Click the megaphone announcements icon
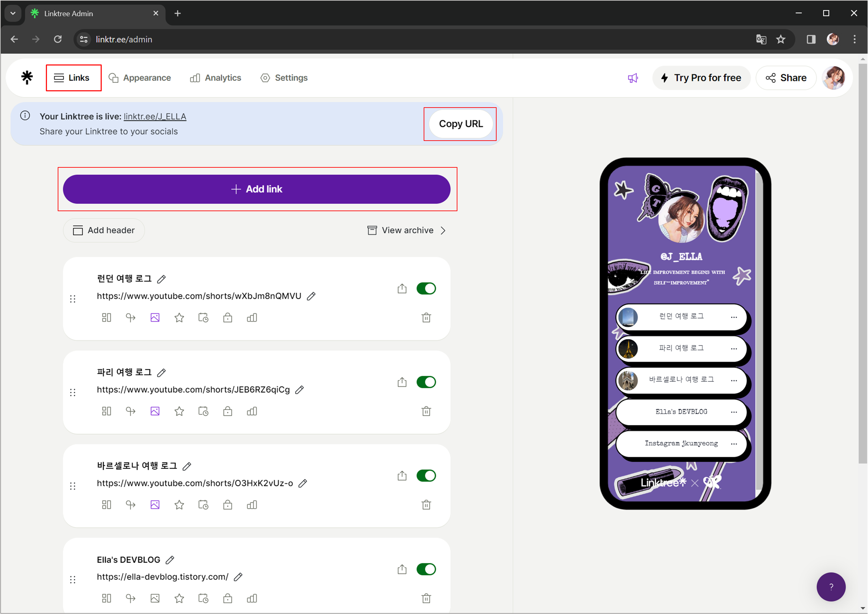The height and width of the screenshot is (614, 868). (x=633, y=78)
